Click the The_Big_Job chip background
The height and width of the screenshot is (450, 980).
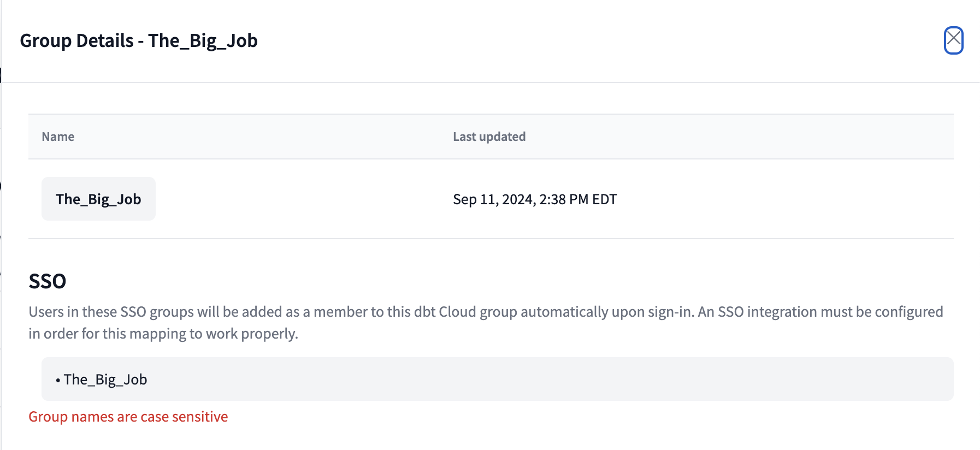tap(98, 199)
